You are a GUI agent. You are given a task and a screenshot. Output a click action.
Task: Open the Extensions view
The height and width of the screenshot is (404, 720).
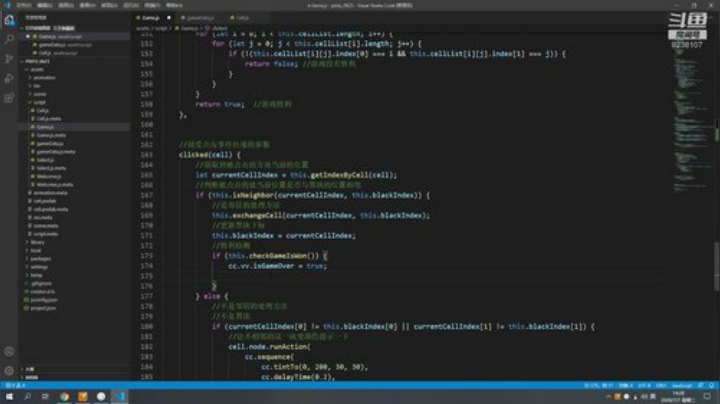[9, 98]
